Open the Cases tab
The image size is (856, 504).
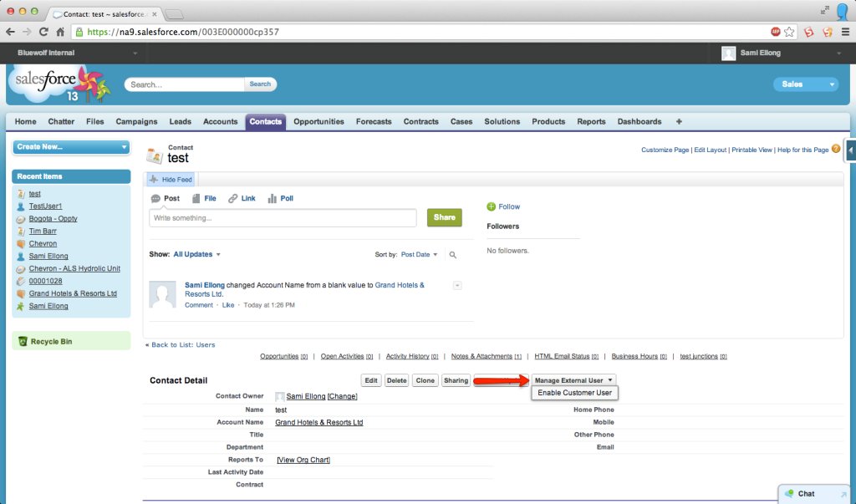coord(461,121)
